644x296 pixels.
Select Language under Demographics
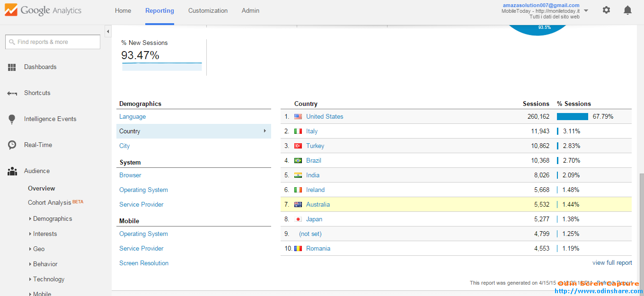(x=132, y=117)
